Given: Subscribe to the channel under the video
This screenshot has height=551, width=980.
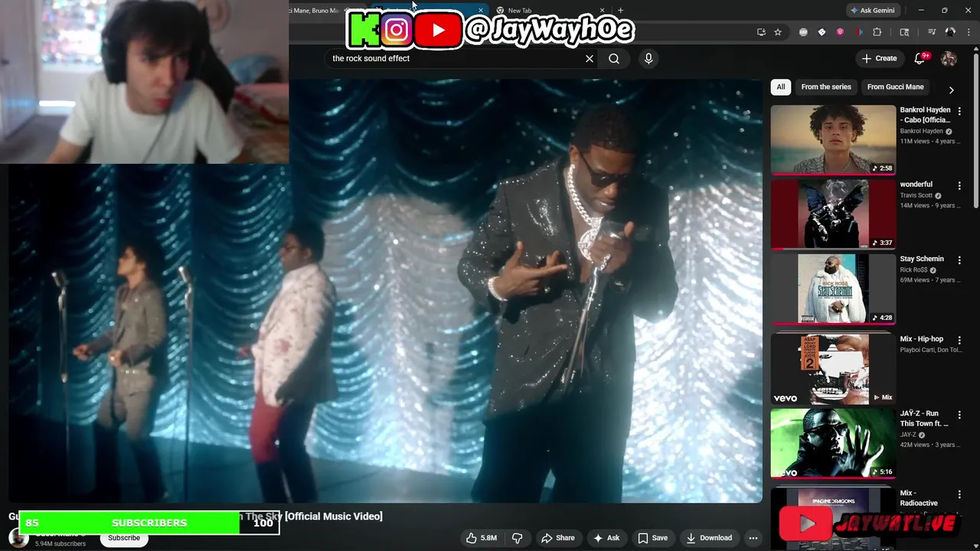Looking at the screenshot, I should coord(124,538).
